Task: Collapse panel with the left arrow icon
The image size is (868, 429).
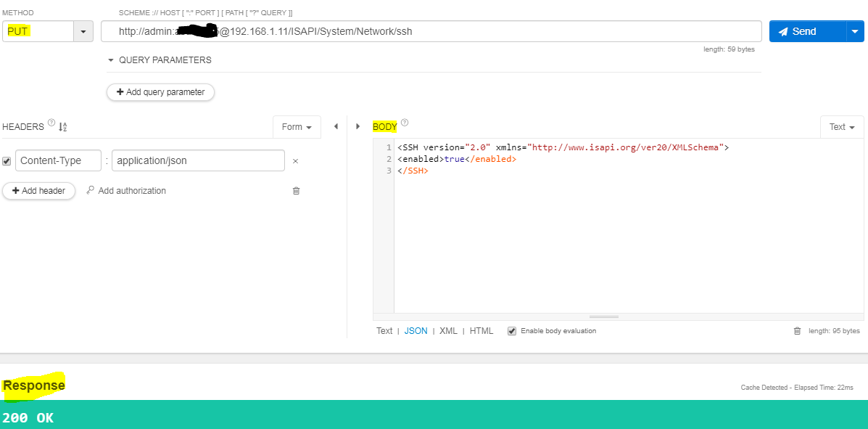Action: (336, 126)
